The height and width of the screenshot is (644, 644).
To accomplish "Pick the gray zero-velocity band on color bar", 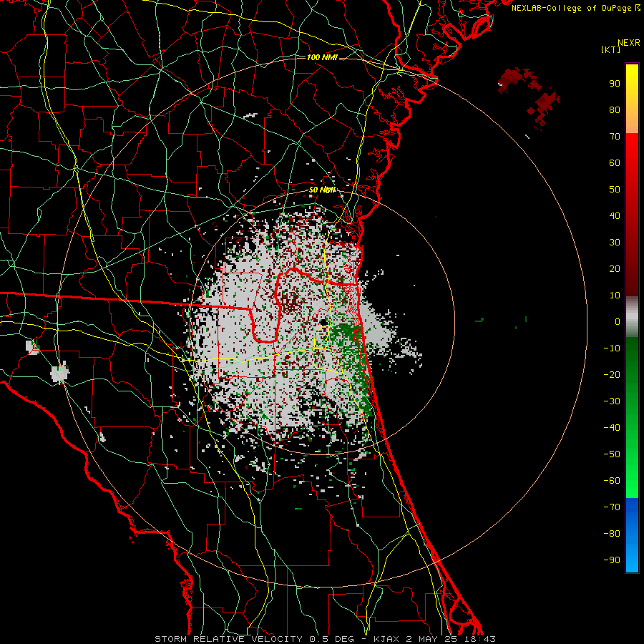I will (x=632, y=317).
